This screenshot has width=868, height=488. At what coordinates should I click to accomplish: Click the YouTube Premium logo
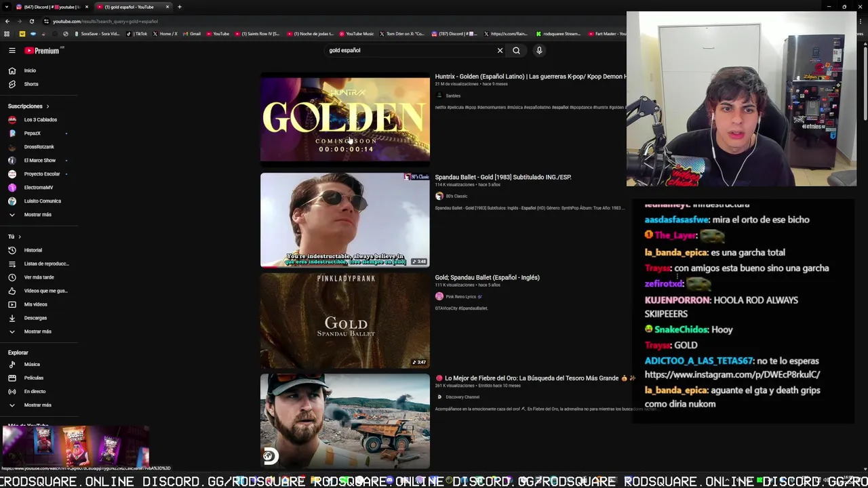click(42, 51)
